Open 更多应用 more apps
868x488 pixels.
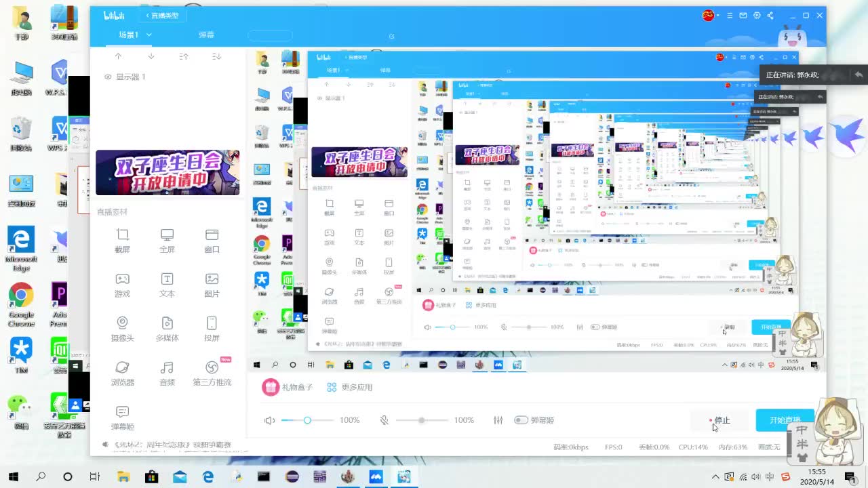coord(349,388)
